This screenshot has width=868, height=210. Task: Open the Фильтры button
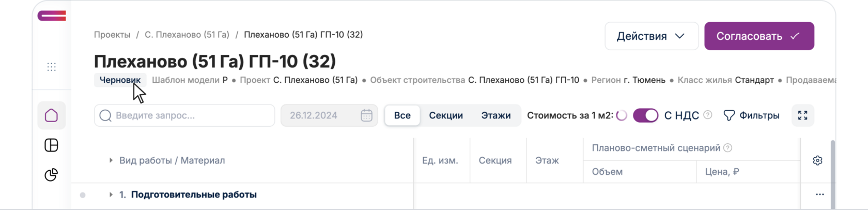751,115
